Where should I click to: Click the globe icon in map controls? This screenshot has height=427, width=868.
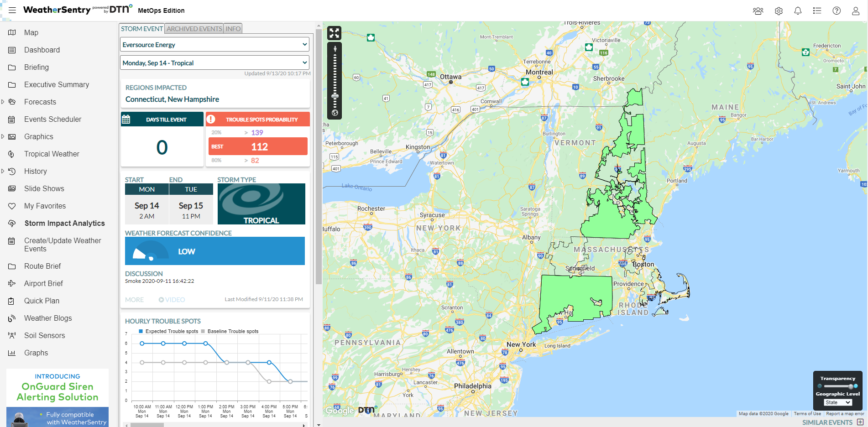click(x=334, y=111)
